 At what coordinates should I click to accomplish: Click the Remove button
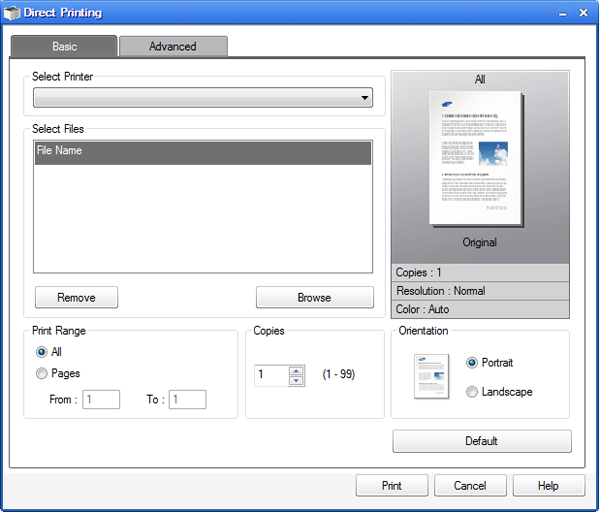(77, 297)
